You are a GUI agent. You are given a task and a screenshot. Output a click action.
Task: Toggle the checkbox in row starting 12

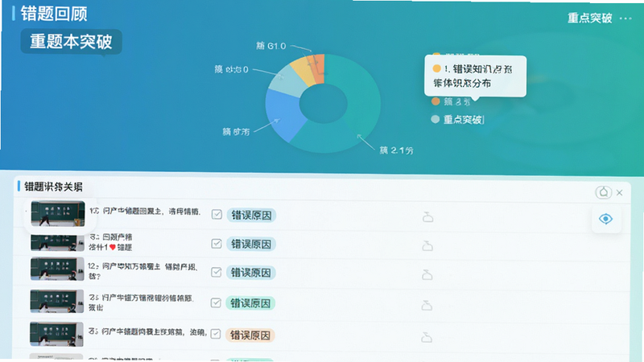coord(216,273)
